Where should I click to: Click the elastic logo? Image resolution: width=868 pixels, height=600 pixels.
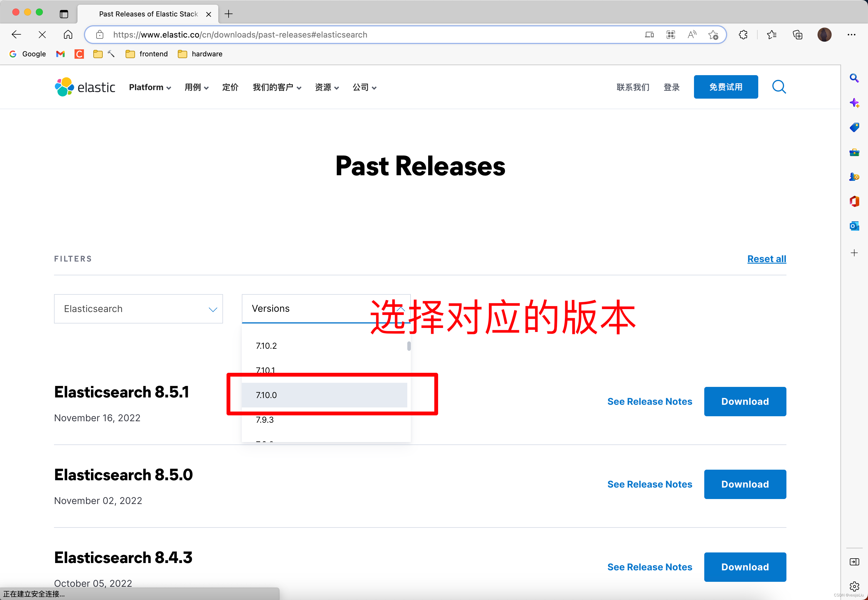85,87
